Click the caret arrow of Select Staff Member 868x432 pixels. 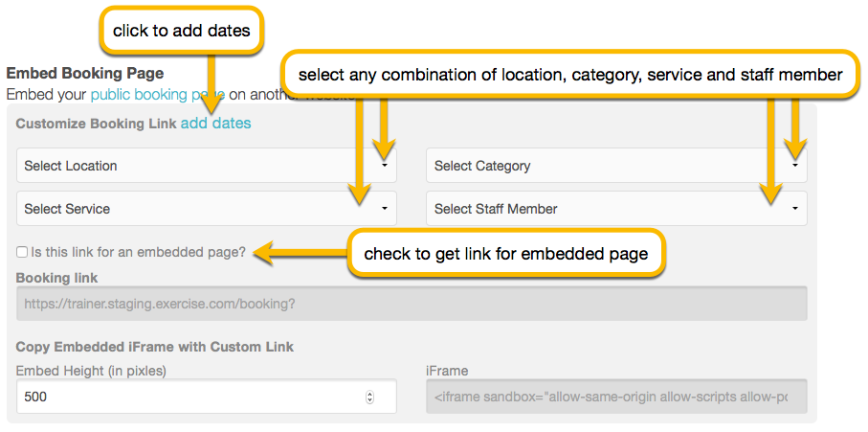[795, 208]
